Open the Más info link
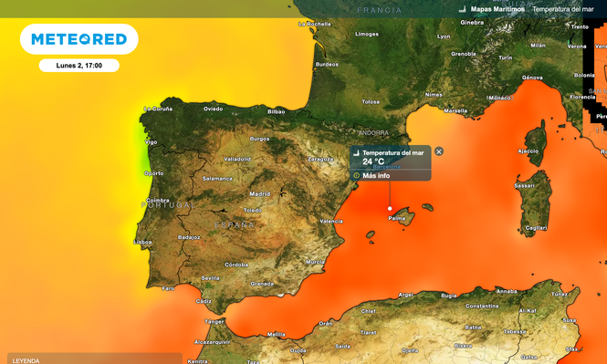Image resolution: width=607 pixels, height=364 pixels. [376, 176]
